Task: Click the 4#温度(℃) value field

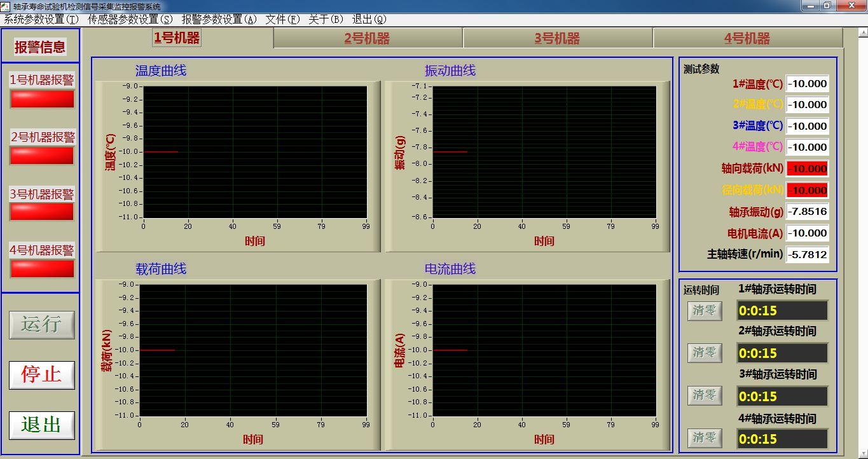Action: pyautogui.click(x=808, y=147)
